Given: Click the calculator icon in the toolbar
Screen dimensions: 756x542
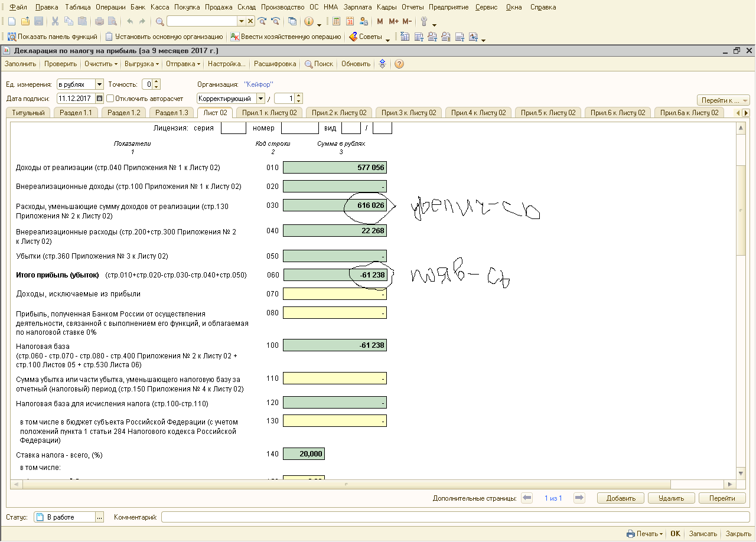Looking at the screenshot, I should pos(336,21).
